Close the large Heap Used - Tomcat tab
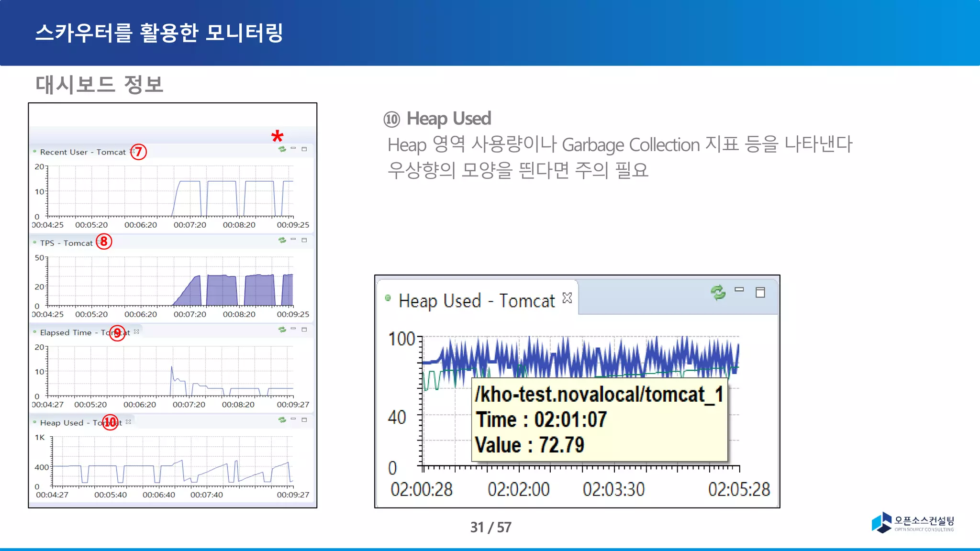This screenshot has height=551, width=980. point(567,298)
